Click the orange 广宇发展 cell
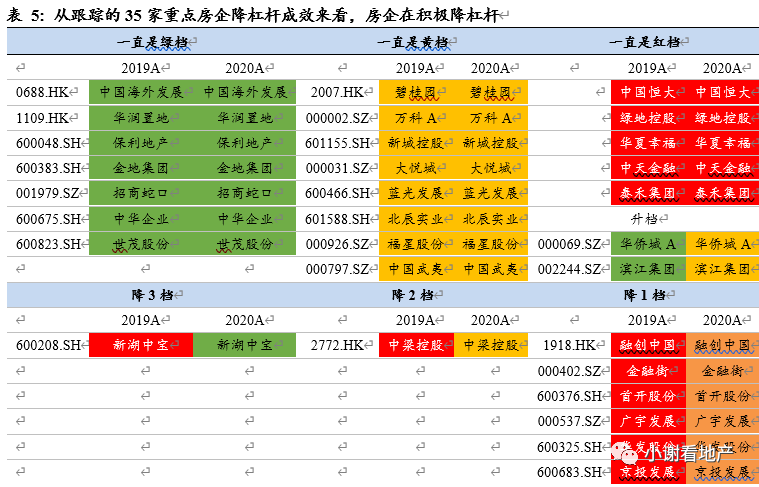 pyautogui.click(x=722, y=421)
